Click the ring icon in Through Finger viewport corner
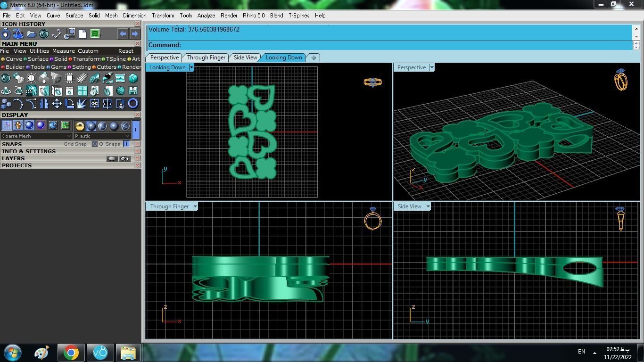 pyautogui.click(x=372, y=219)
